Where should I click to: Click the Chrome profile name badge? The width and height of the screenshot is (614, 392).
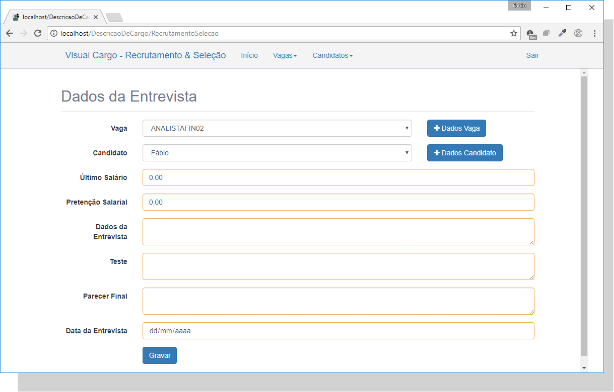tap(519, 5)
